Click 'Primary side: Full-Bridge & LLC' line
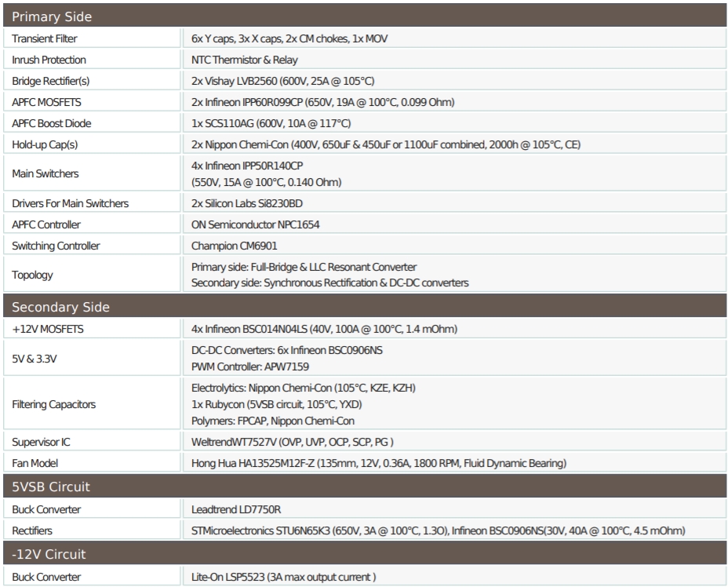Image resolution: width=728 pixels, height=587 pixels. coord(304,267)
